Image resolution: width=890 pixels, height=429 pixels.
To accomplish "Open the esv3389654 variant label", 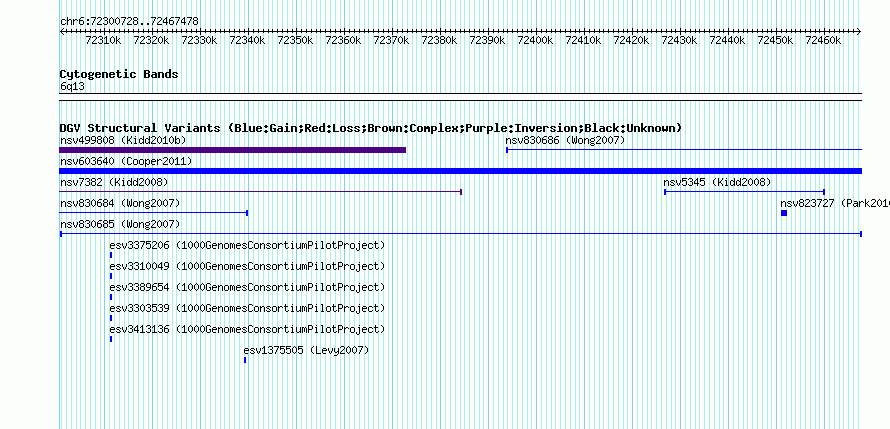I will coord(247,287).
